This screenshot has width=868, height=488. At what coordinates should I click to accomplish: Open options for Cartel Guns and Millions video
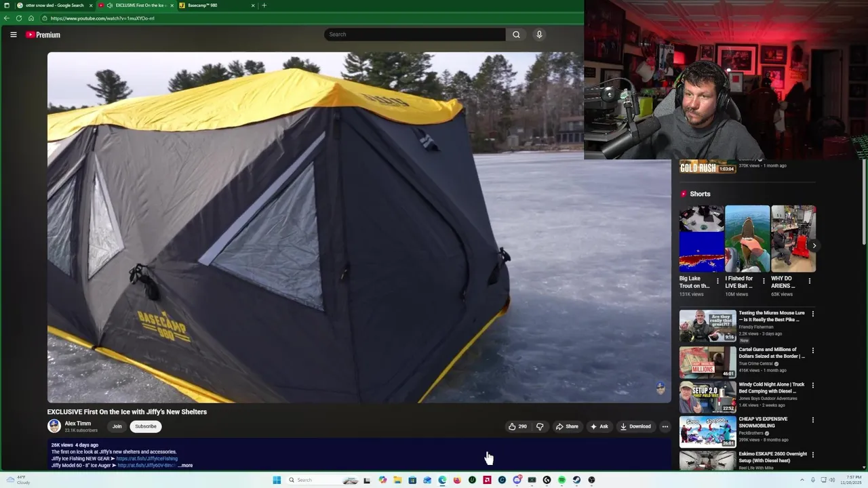point(812,350)
